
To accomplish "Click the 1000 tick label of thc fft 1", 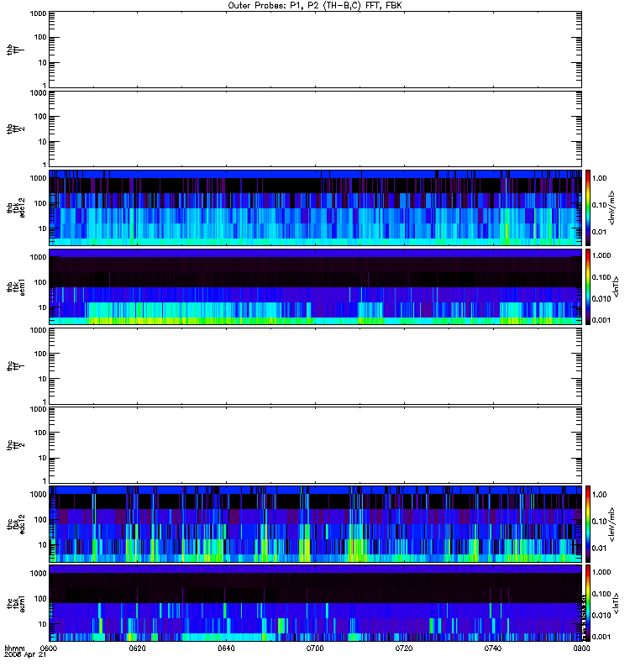I will 38,330.
